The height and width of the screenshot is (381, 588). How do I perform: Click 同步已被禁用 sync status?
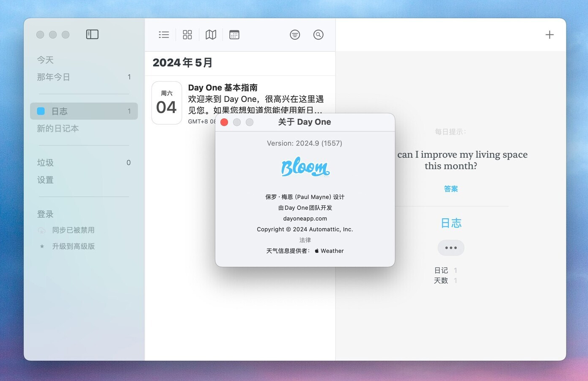[73, 230]
